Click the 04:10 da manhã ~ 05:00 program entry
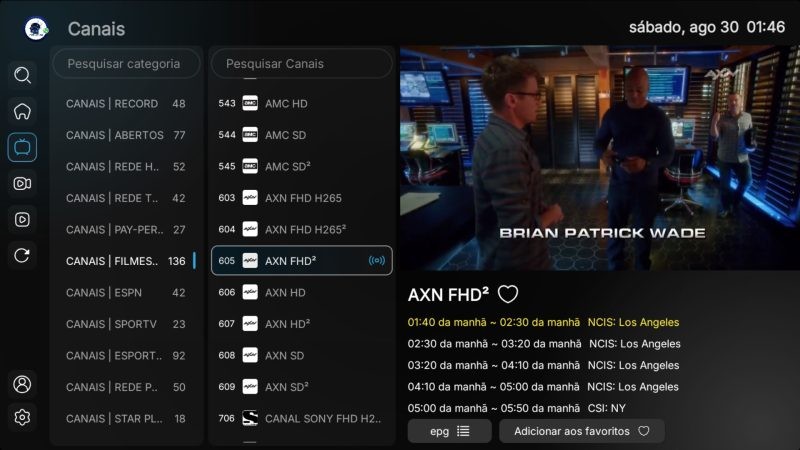This screenshot has width=800, height=450. tap(543, 387)
